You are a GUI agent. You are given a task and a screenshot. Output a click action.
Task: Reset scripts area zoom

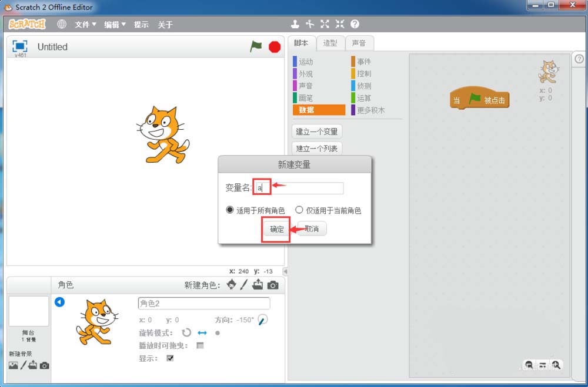pyautogui.click(x=543, y=365)
